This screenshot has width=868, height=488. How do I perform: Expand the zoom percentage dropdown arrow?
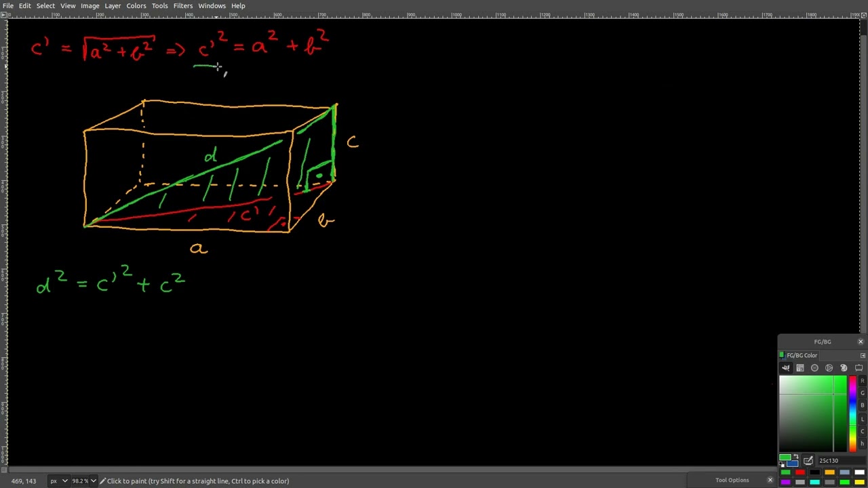tap(94, 481)
